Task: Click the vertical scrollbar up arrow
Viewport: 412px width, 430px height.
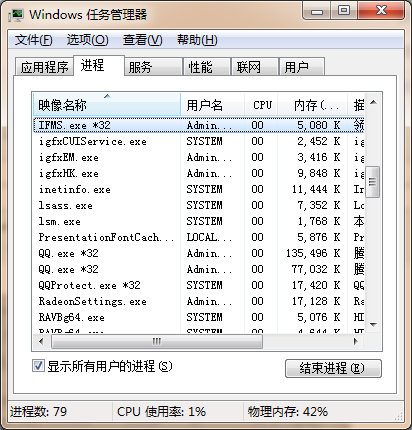Action: [x=373, y=102]
